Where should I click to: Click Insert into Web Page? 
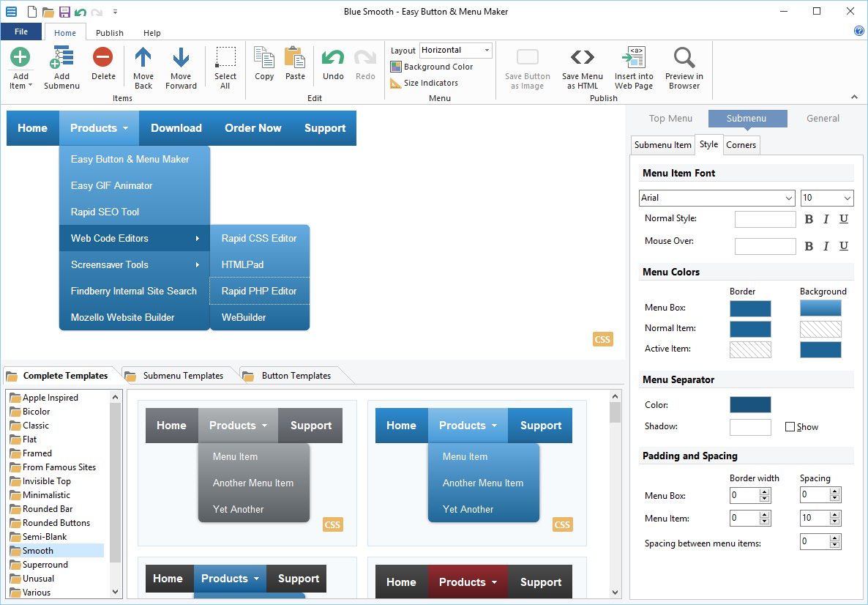coord(633,67)
